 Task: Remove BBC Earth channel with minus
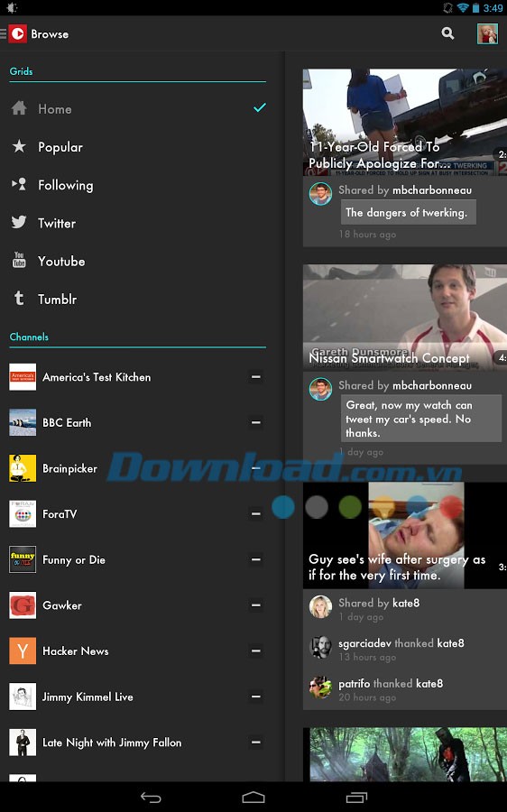click(256, 422)
